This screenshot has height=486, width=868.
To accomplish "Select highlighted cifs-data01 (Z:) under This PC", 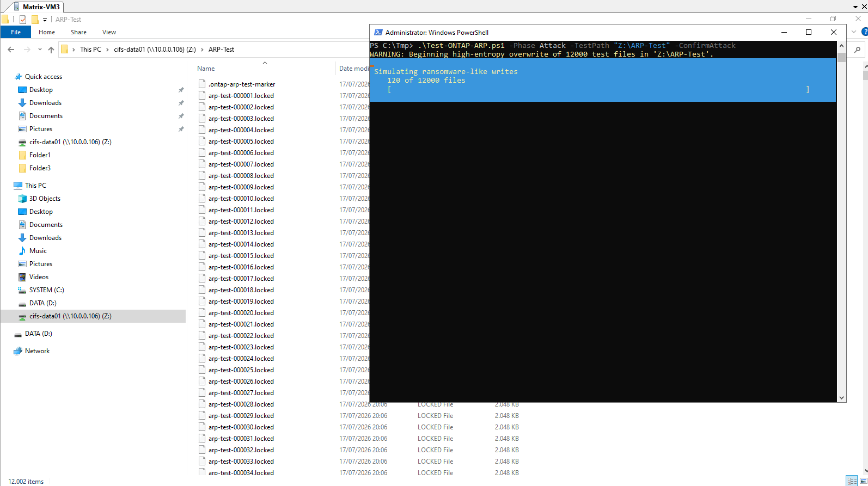I will (93, 316).
